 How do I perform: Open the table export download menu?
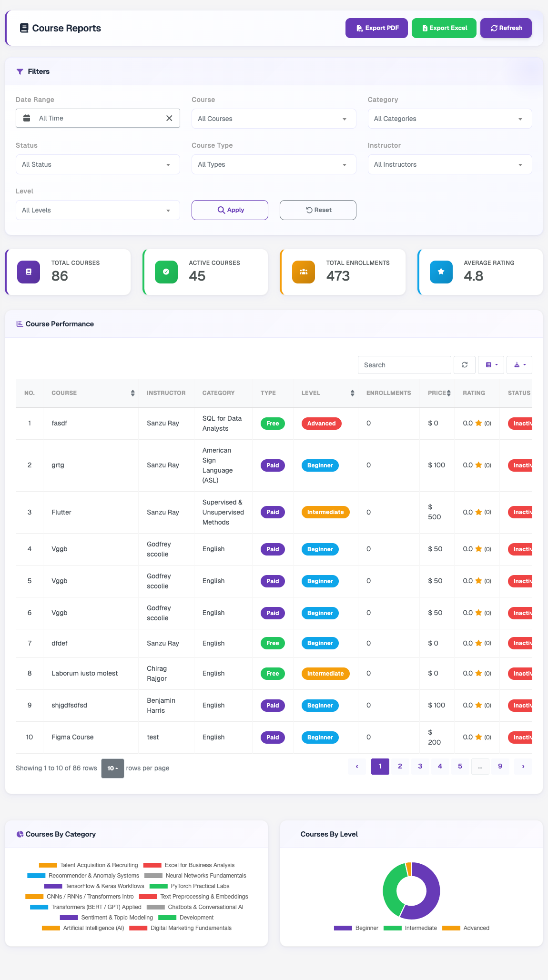pyautogui.click(x=519, y=365)
